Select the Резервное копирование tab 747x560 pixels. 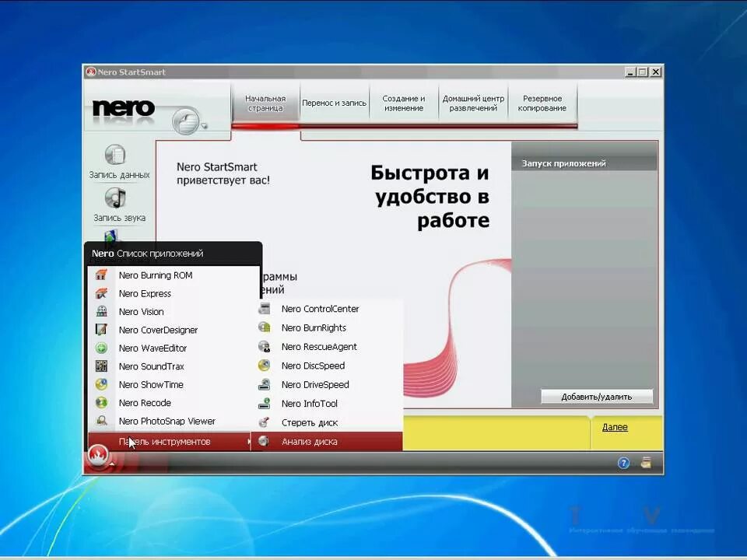[542, 103]
